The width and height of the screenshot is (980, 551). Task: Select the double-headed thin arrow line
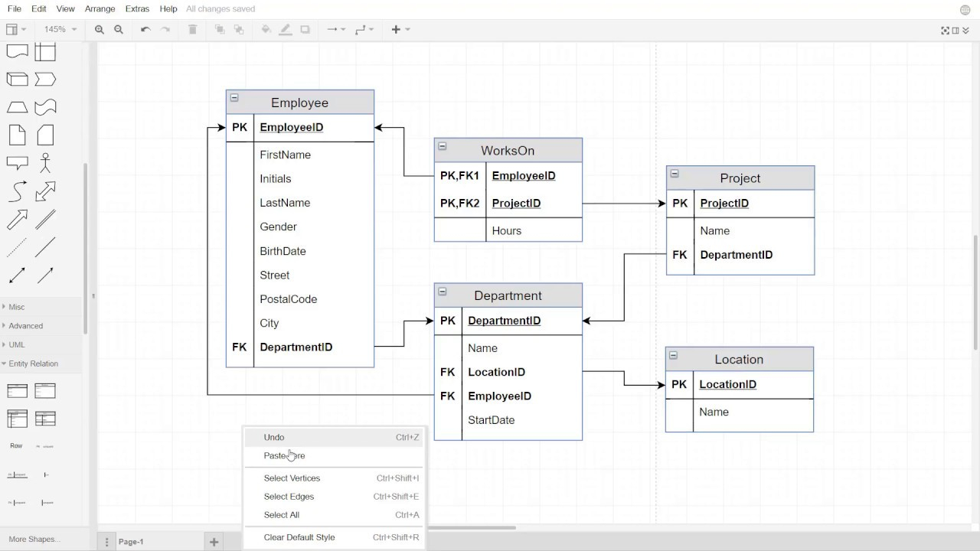[17, 275]
